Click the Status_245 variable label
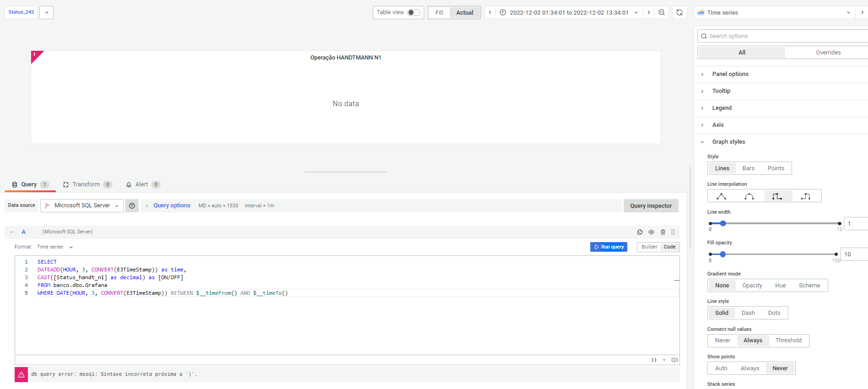The height and width of the screenshot is (389, 868). pyautogui.click(x=21, y=12)
